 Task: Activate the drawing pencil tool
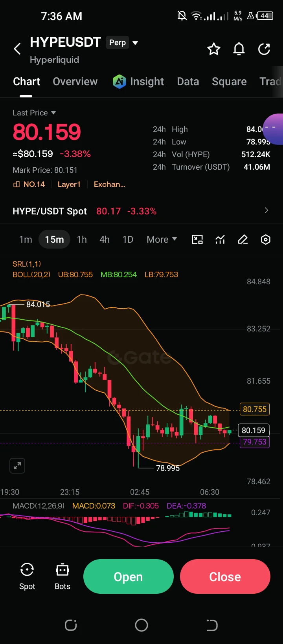[243, 240]
